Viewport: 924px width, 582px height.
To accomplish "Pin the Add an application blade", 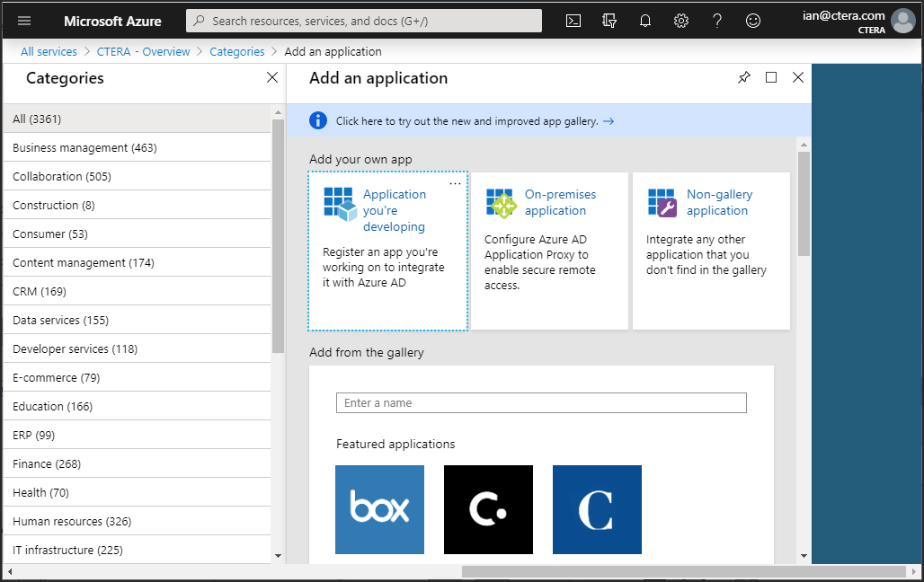I will [x=744, y=77].
